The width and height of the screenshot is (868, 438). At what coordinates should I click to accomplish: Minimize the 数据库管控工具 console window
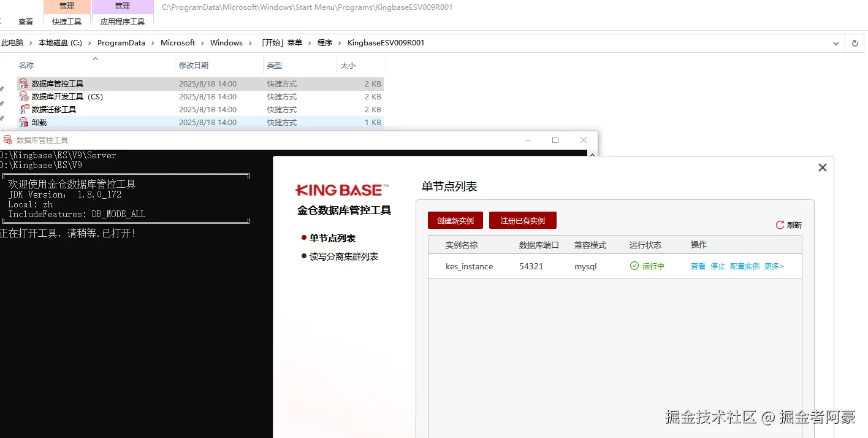528,140
